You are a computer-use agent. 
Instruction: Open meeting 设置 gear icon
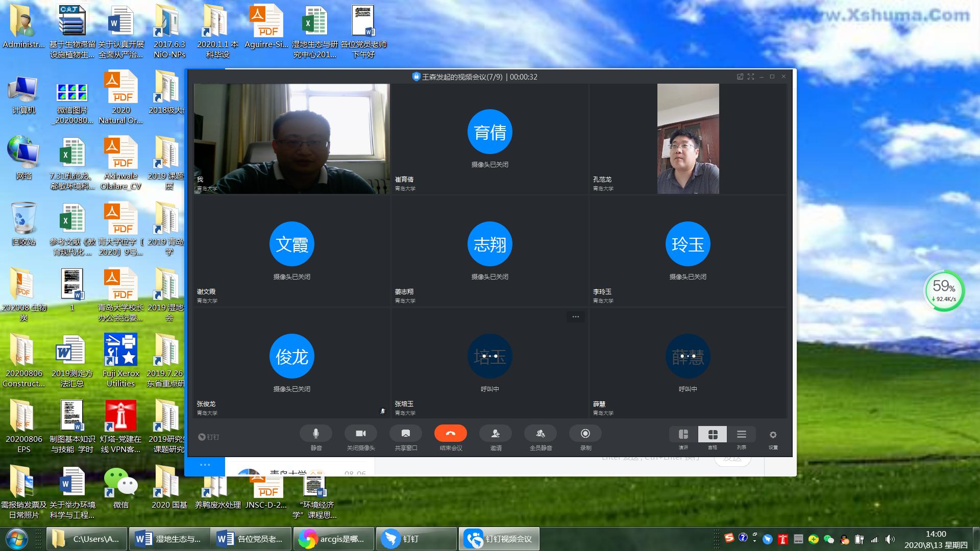773,435
